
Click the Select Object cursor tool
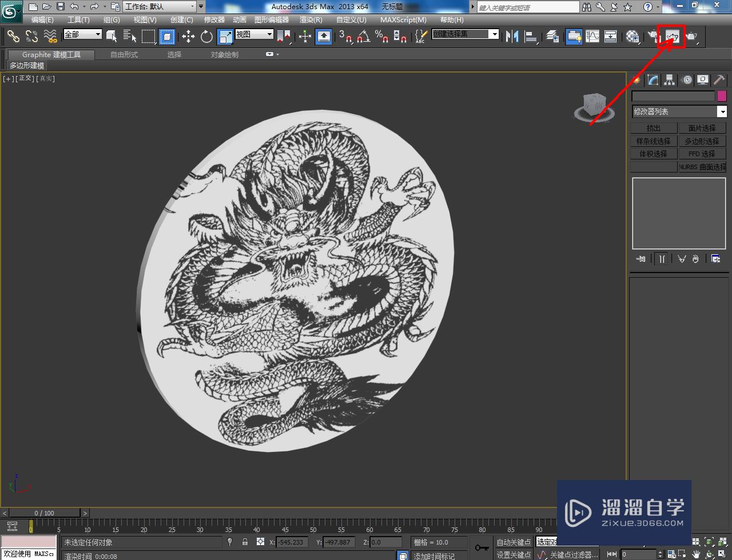pyautogui.click(x=112, y=37)
